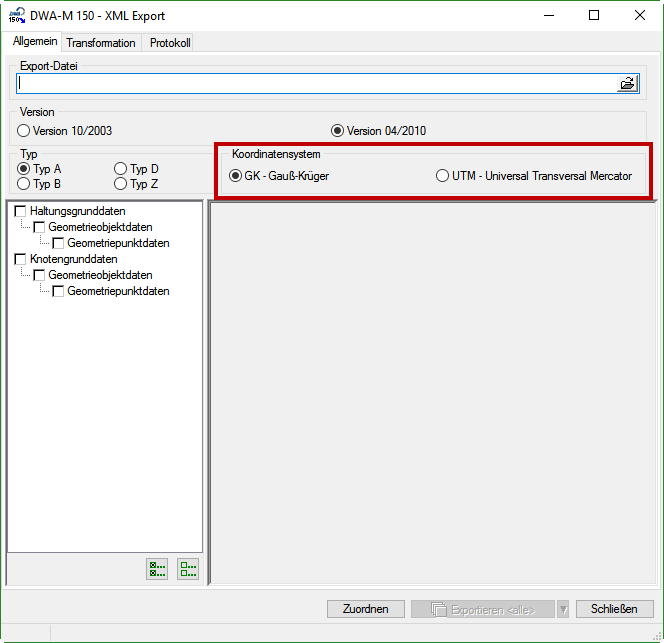Select Version 10/2003 radio button

point(24,131)
